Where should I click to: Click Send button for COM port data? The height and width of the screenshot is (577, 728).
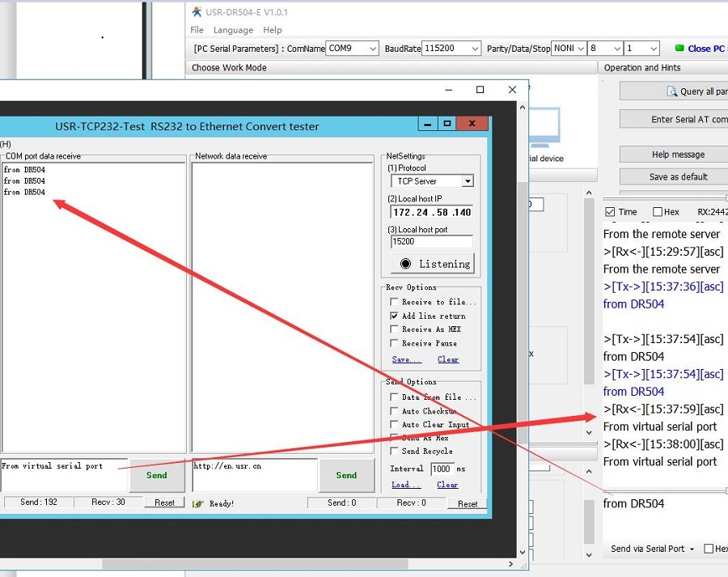click(x=157, y=475)
